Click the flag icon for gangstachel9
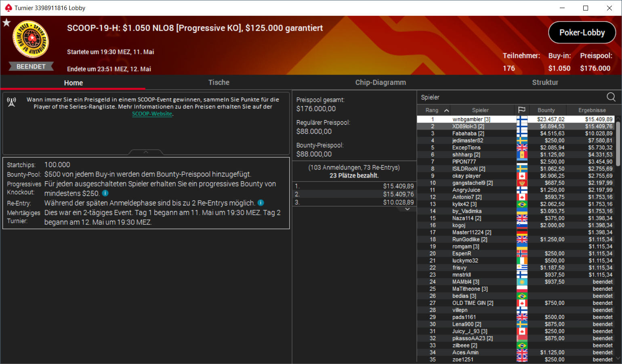Screen dimensions: 622x364 point(522,183)
